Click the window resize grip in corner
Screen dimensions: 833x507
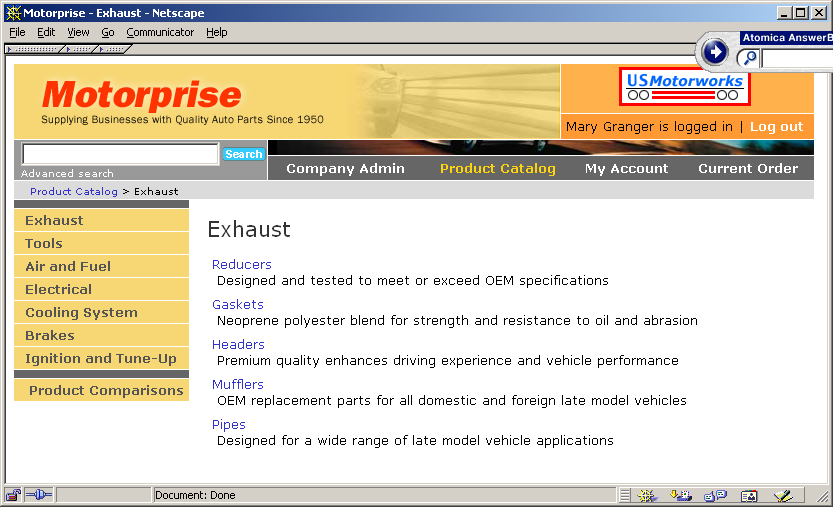(823, 496)
